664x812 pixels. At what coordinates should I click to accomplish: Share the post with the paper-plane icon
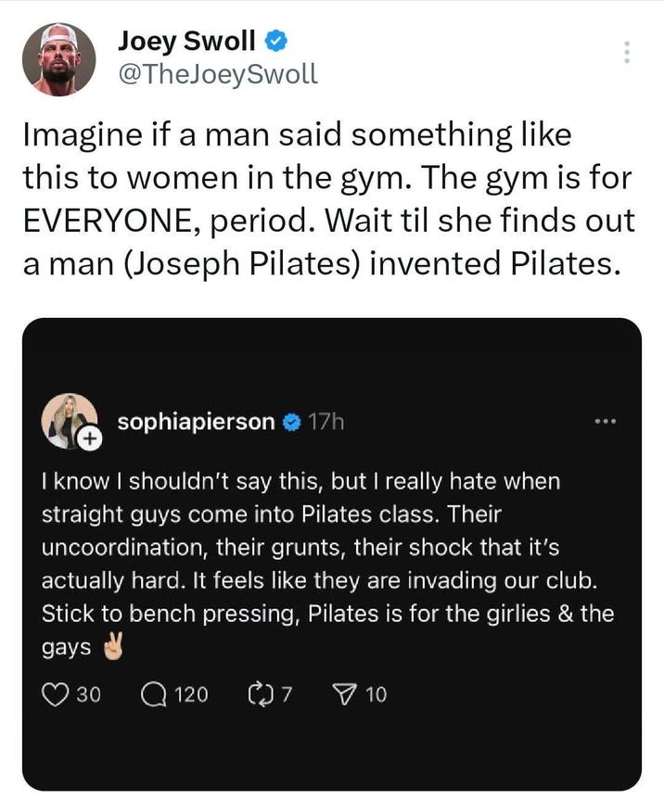(x=344, y=693)
